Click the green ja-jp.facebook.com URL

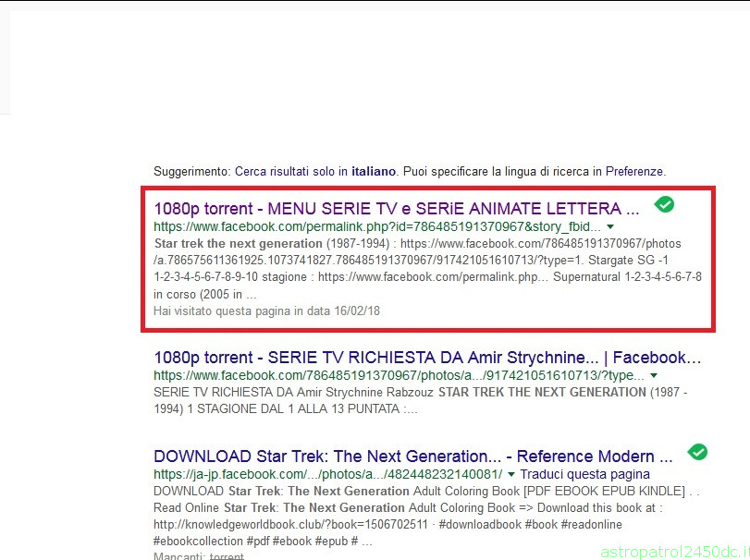pos(327,474)
